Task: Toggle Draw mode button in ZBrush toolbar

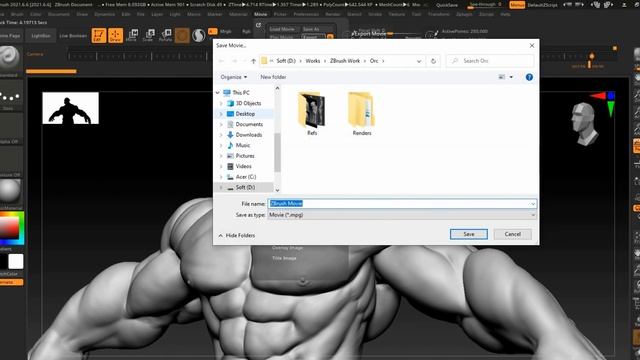Action: 115,36
